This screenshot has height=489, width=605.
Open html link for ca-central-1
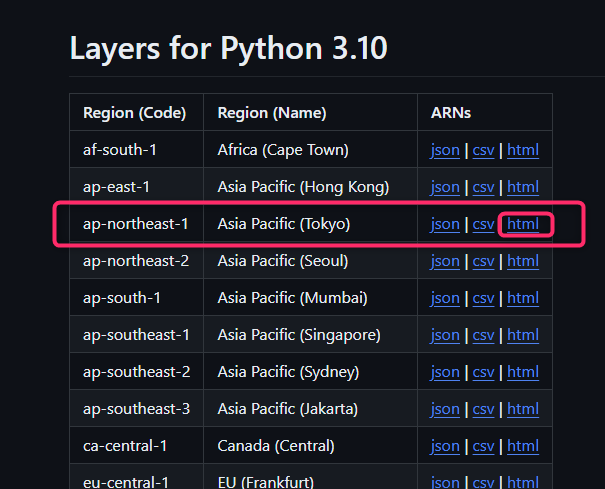point(523,447)
